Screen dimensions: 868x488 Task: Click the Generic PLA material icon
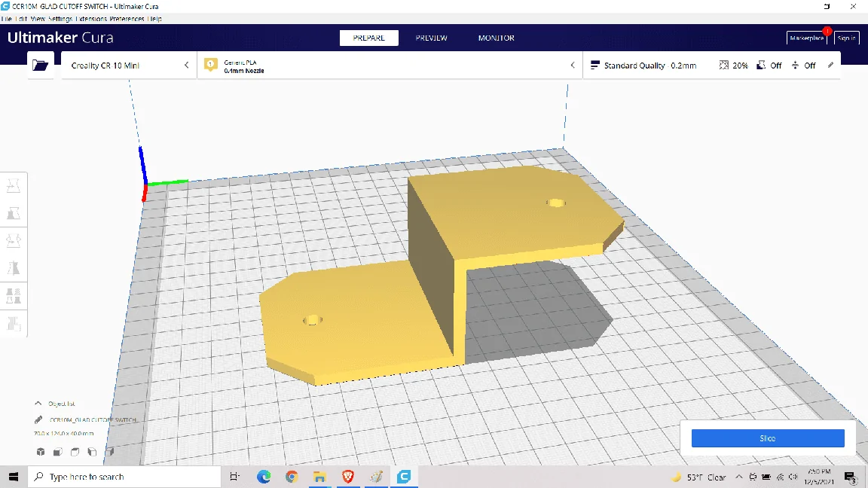point(211,65)
